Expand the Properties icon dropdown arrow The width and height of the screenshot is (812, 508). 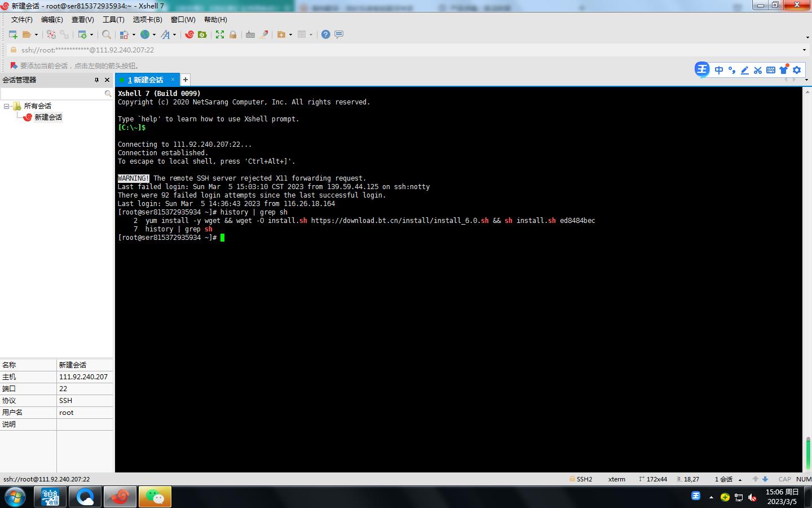[91, 34]
